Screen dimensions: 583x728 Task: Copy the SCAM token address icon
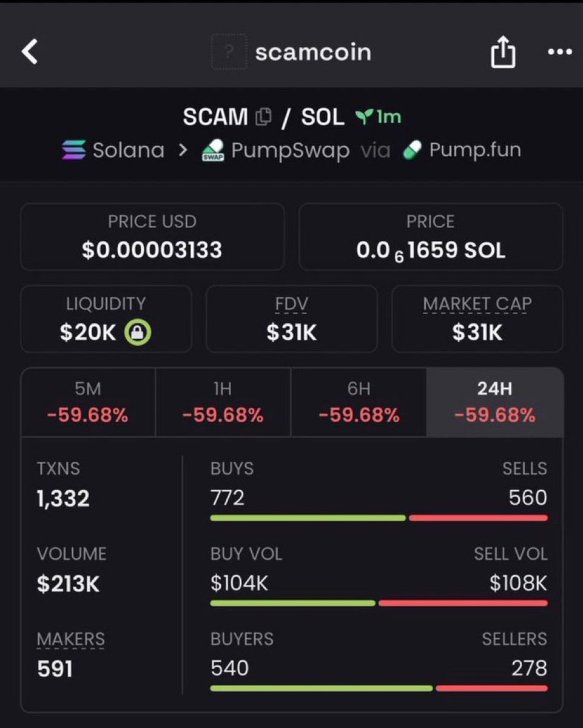pos(263,116)
